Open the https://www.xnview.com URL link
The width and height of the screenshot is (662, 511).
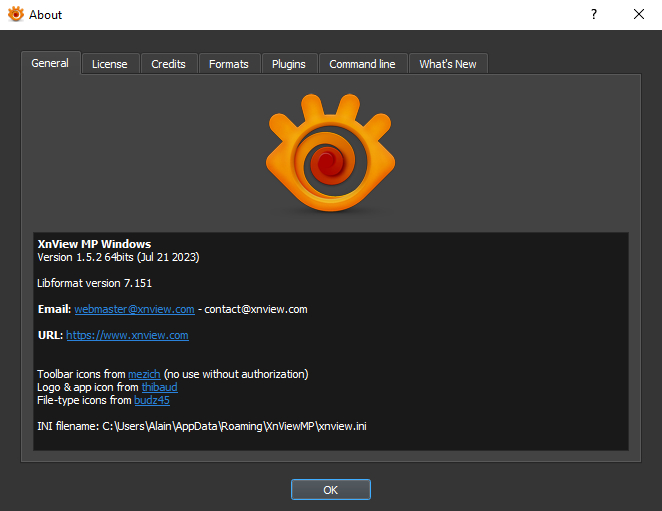click(x=128, y=335)
